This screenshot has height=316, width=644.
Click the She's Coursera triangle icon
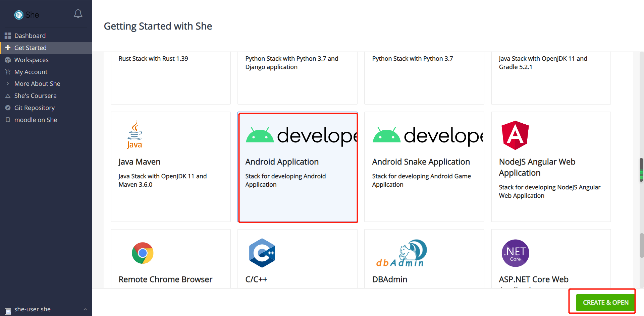coord(8,96)
